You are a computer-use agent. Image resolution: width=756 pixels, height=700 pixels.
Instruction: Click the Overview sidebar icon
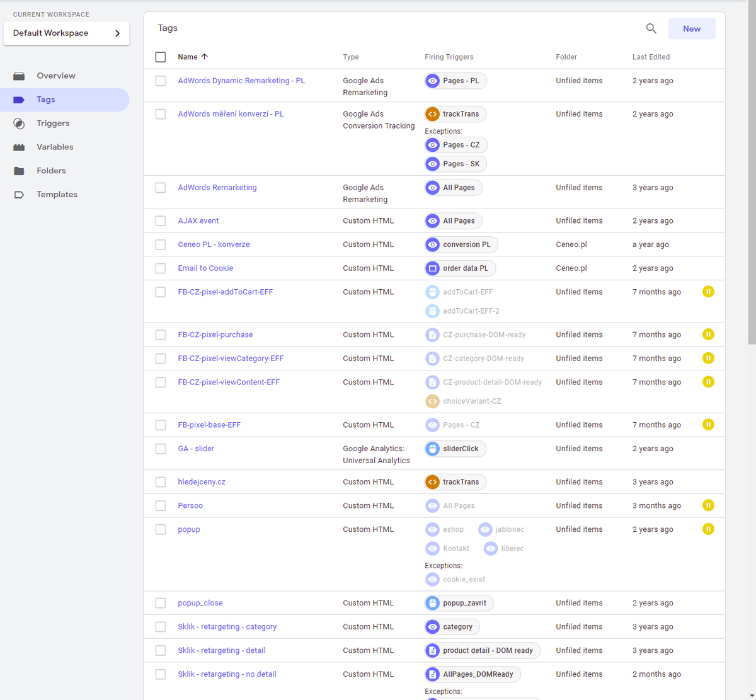point(19,76)
